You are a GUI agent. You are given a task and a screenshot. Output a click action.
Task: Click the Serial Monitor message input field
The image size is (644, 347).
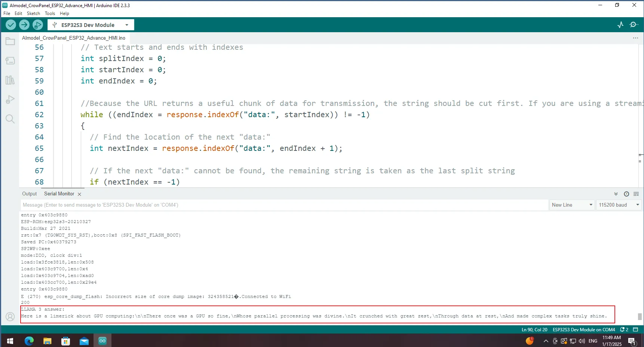(284, 205)
